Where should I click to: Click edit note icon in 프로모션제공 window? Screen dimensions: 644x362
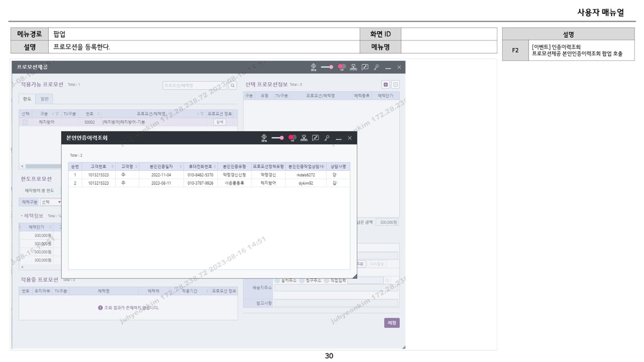[366, 67]
